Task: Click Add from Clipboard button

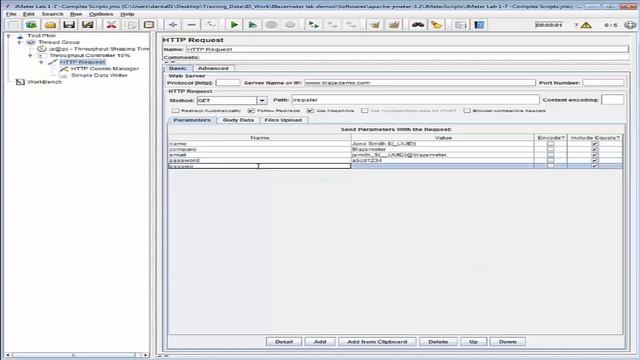Action: pyautogui.click(x=377, y=342)
